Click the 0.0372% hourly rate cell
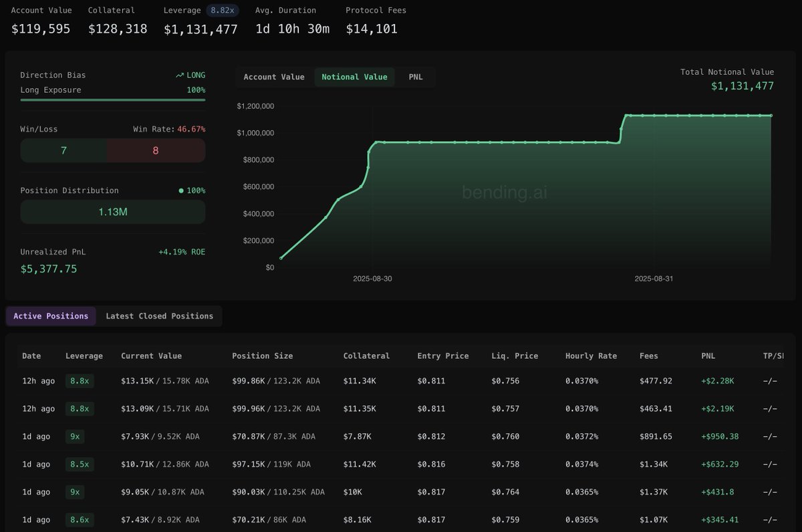The image size is (802, 532). click(x=582, y=436)
